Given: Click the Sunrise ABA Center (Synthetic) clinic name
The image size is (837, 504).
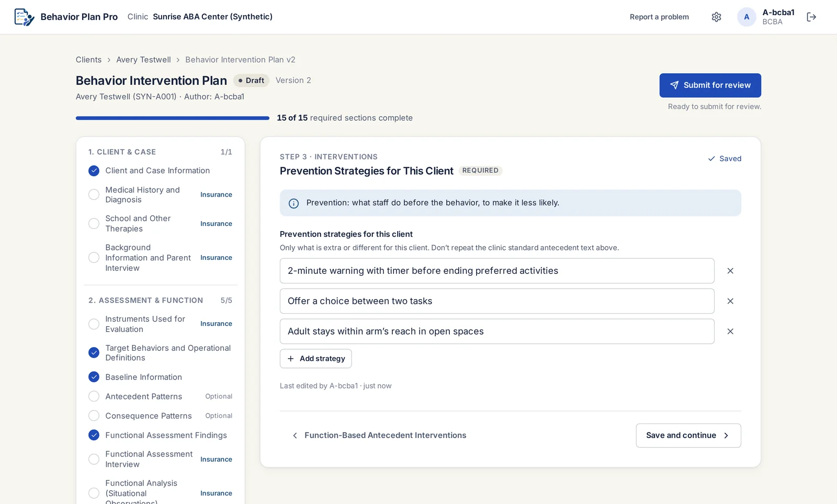Looking at the screenshot, I should 212,17.
